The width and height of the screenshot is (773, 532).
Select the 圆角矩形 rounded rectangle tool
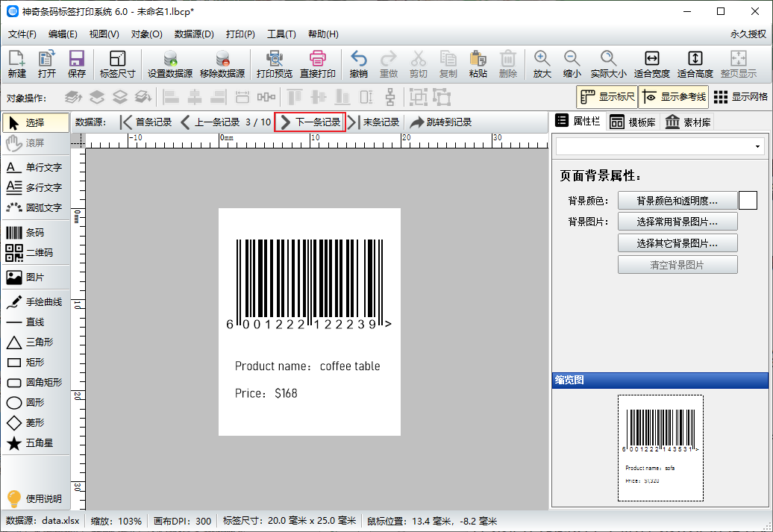(x=34, y=383)
